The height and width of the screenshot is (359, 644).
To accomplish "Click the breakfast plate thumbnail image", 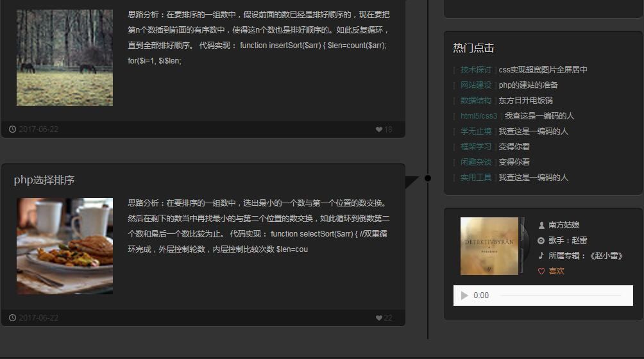I will click(x=65, y=246).
